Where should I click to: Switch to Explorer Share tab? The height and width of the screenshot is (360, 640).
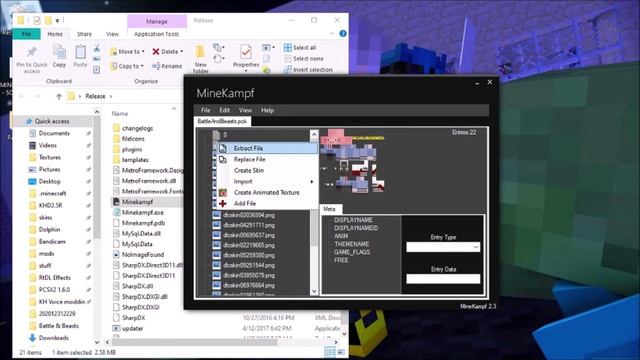tap(84, 34)
